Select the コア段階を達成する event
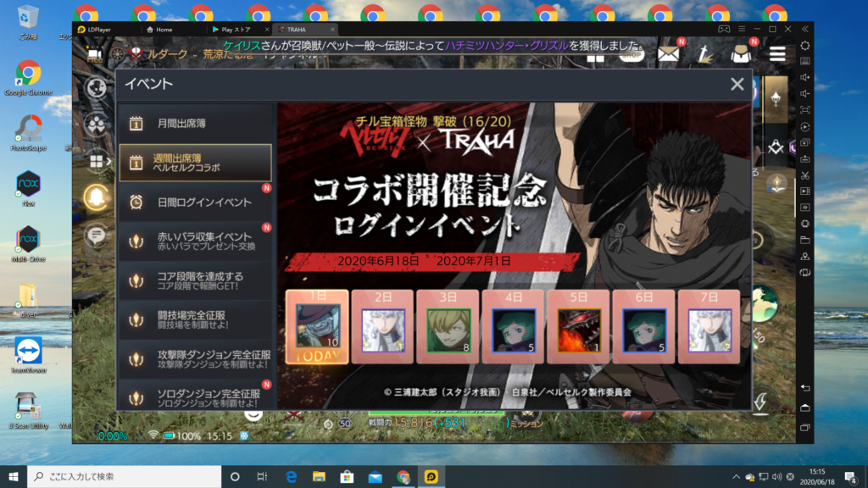Viewport: 868px width, 488px height. (x=196, y=280)
